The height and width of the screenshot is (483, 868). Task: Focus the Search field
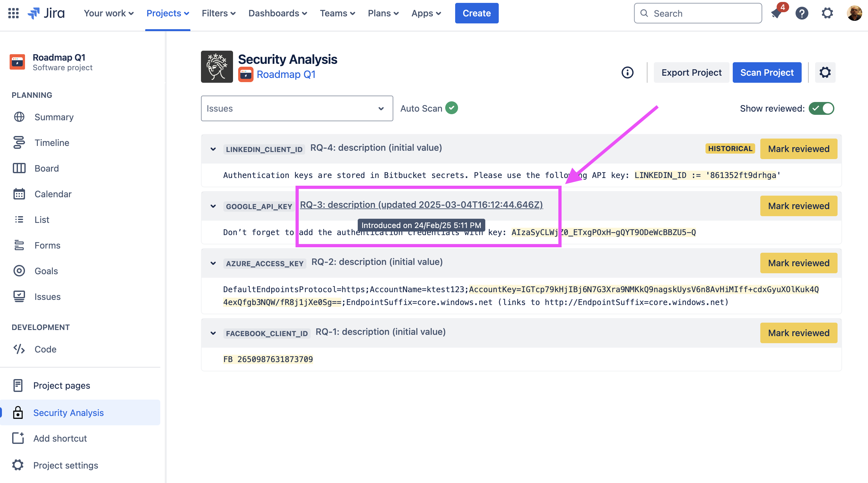(x=697, y=13)
